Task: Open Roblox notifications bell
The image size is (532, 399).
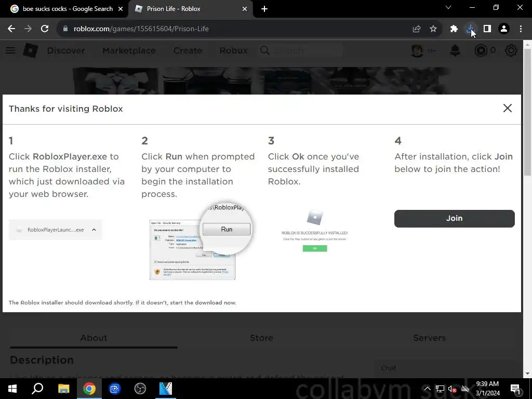Action: pos(455,50)
